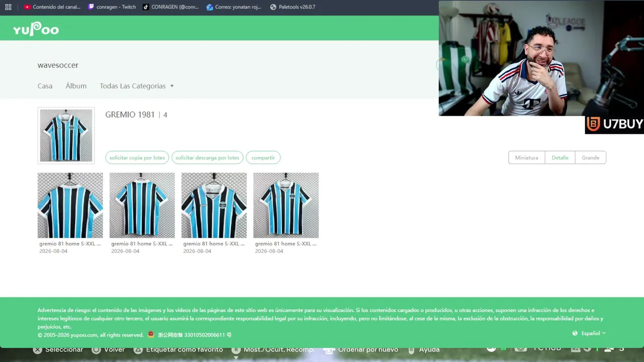The image size is (644, 362).
Task: Click the globe icon beside Español
Action: coord(575,333)
